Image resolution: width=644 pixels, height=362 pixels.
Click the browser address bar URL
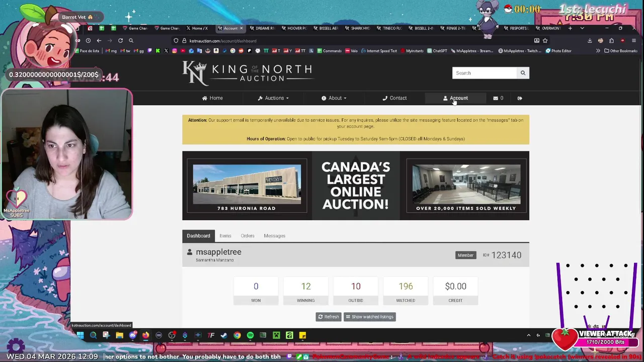coord(223,41)
